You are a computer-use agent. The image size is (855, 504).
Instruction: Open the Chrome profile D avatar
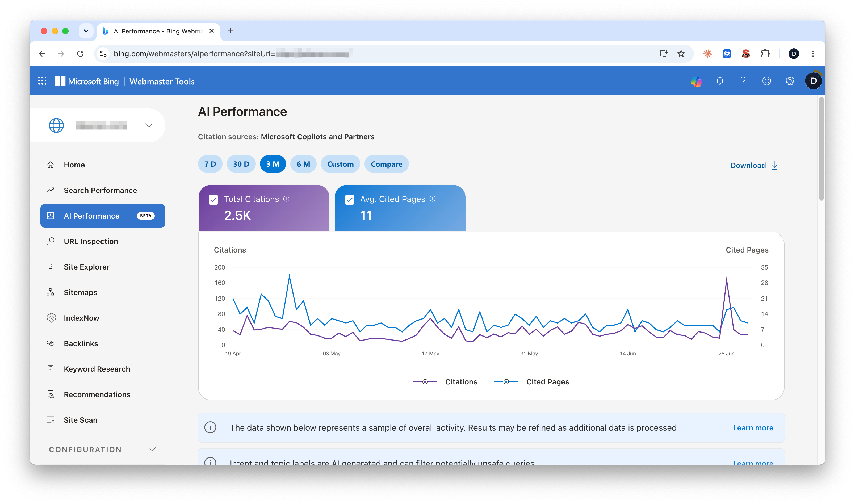pyautogui.click(x=794, y=54)
